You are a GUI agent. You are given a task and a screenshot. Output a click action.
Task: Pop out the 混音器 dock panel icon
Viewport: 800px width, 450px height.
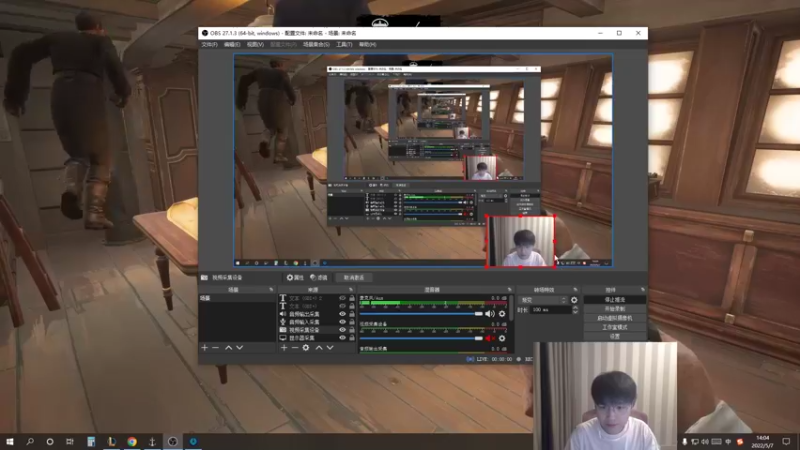[x=509, y=290]
